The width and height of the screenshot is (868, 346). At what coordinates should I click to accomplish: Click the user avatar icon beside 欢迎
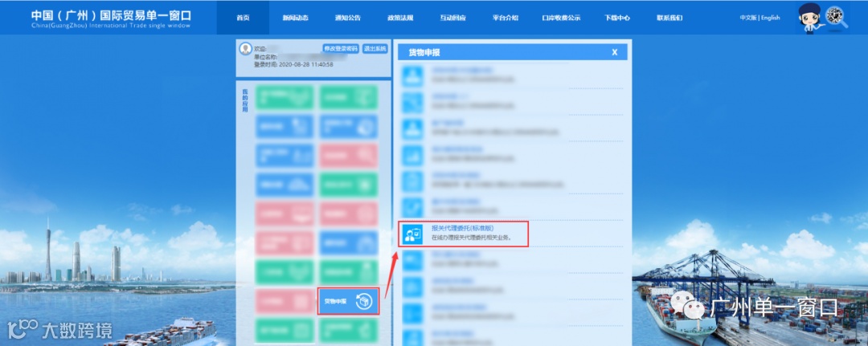245,49
